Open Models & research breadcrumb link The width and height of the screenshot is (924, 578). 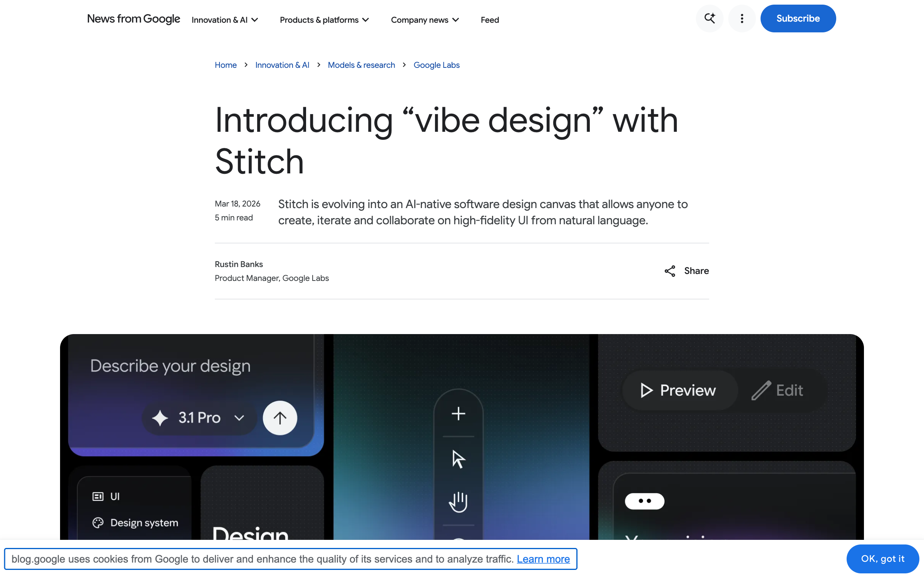pyautogui.click(x=361, y=65)
